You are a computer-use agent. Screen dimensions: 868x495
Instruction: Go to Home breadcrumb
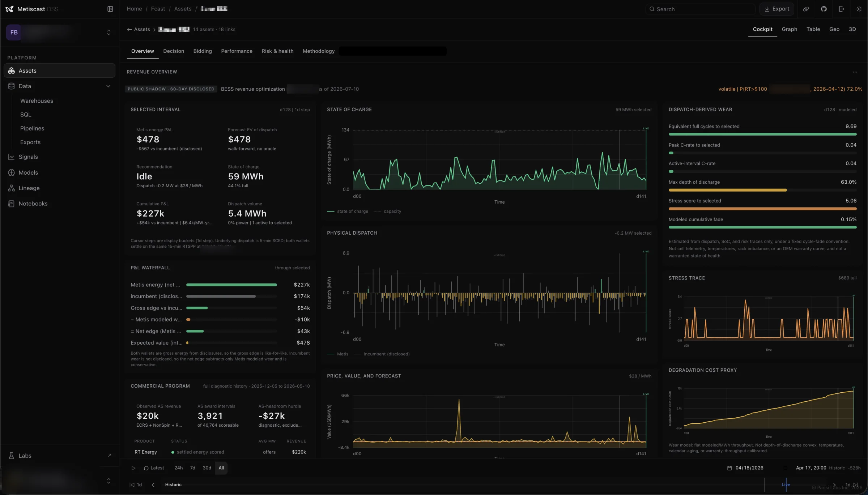[134, 9]
